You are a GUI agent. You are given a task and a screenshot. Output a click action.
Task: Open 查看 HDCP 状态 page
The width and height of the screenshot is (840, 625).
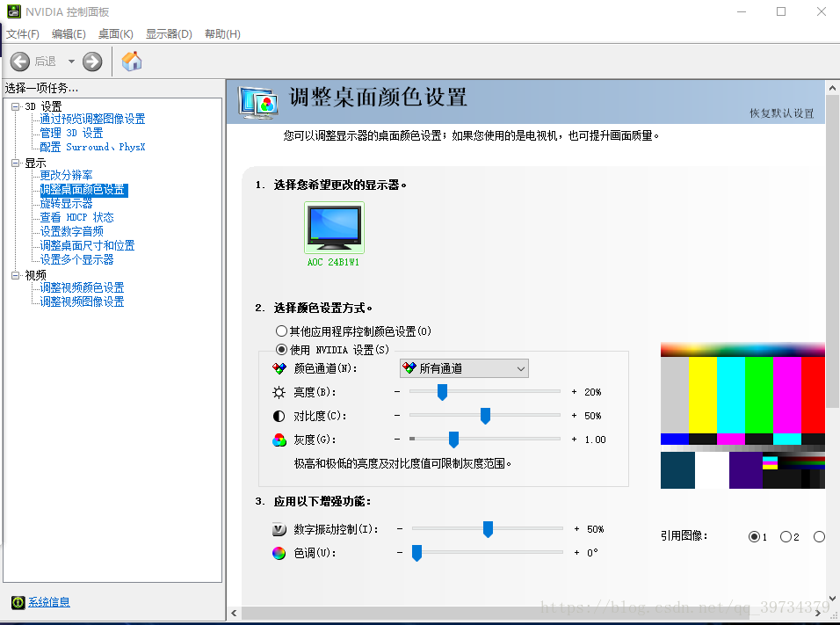click(76, 218)
